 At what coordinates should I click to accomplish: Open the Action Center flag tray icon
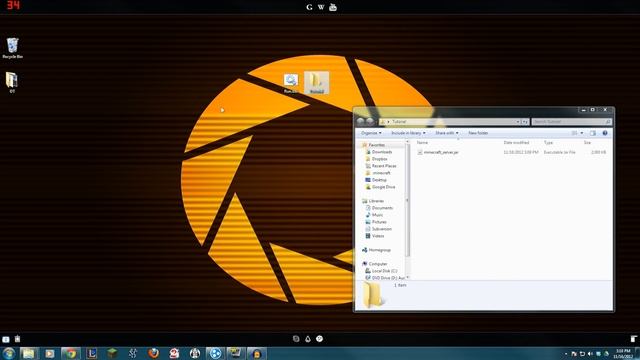(574, 353)
